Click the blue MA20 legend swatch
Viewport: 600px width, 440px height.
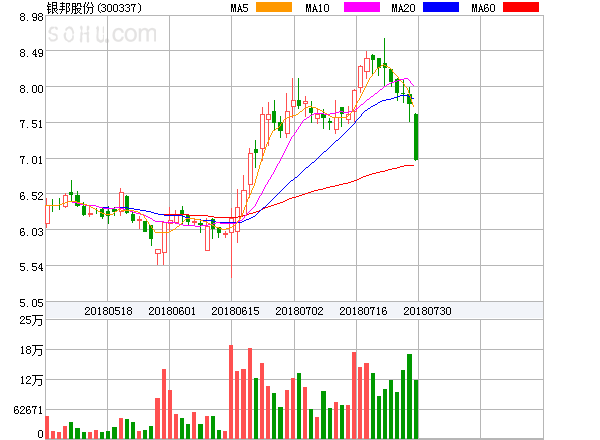(x=441, y=7)
